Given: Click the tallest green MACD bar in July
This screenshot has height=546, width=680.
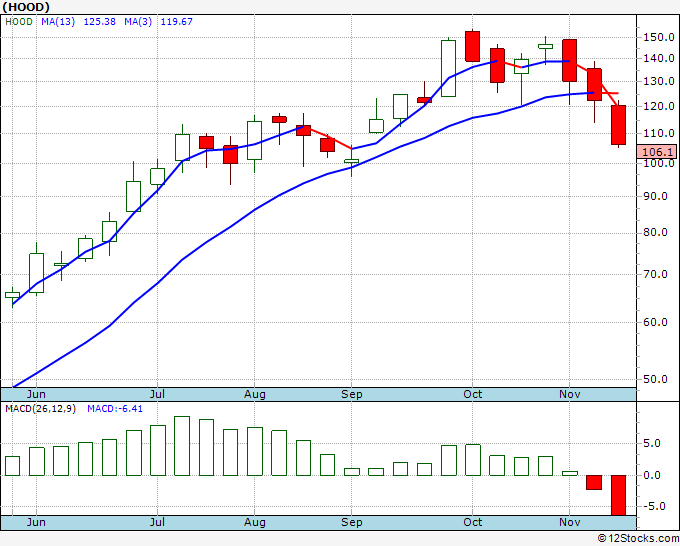Looking at the screenshot, I should point(182,446).
